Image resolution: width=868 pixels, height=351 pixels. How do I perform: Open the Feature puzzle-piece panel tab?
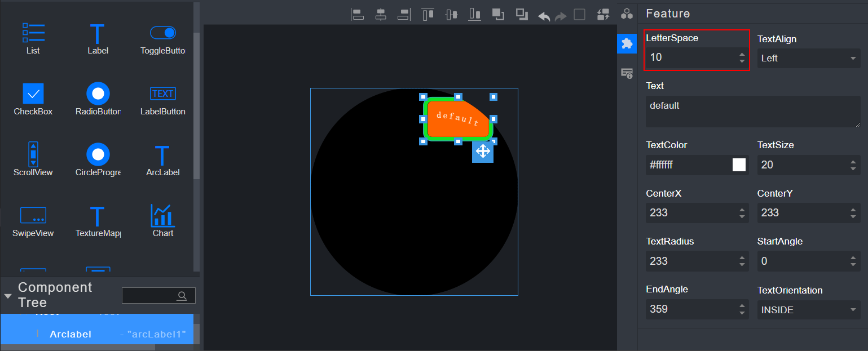[x=627, y=43]
